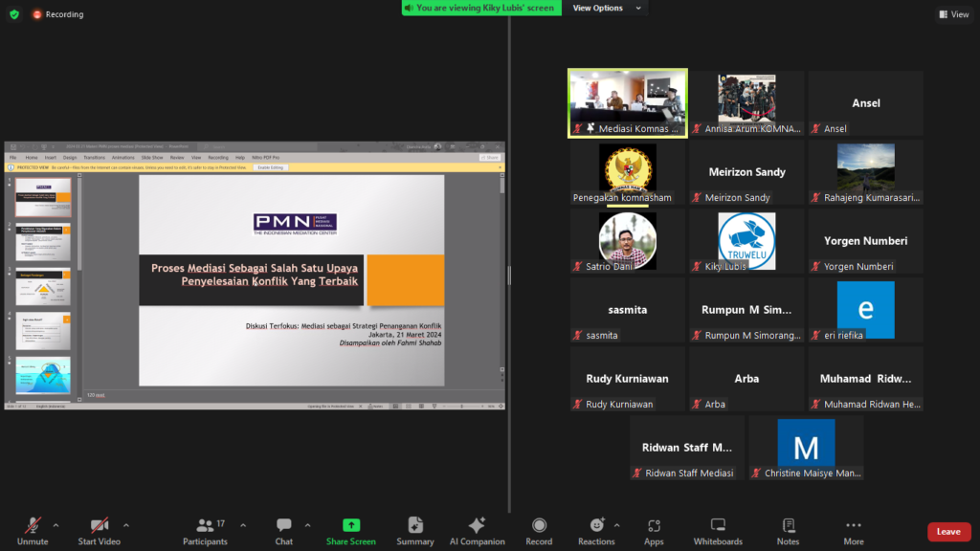
Task: Click the green Share Screen button
Action: [x=350, y=532]
